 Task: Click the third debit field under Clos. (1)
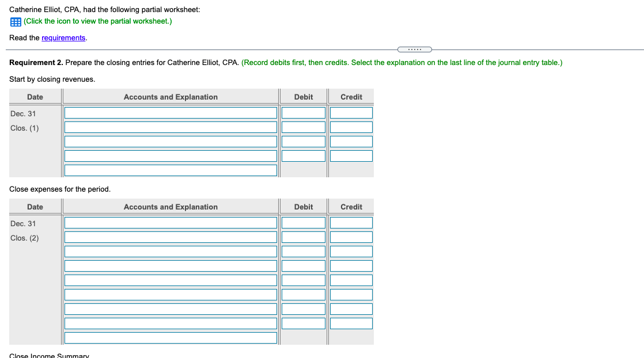coord(304,141)
